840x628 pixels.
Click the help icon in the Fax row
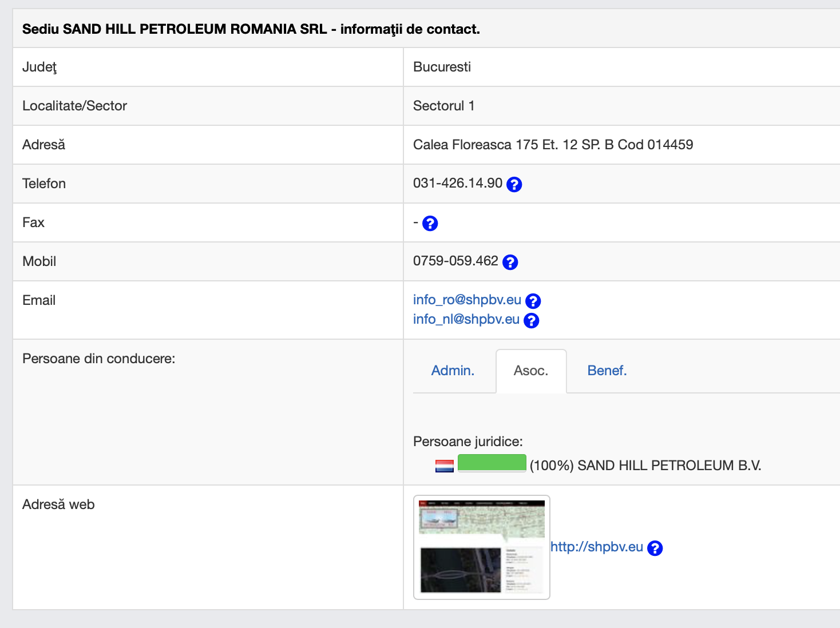pyautogui.click(x=430, y=223)
